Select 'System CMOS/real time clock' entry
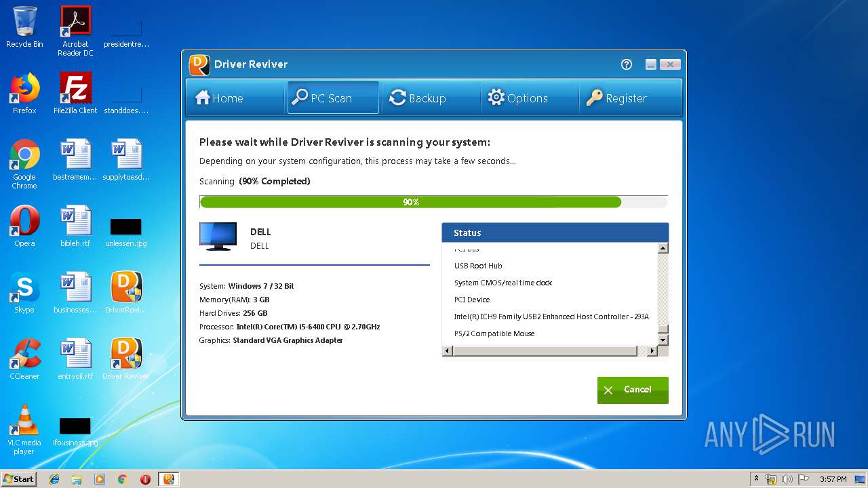868x488 pixels. click(503, 283)
